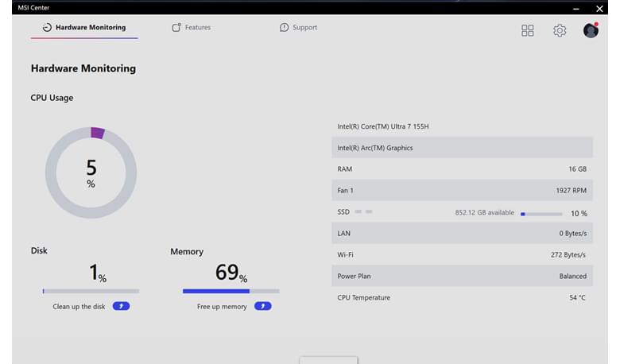The image size is (620, 364).
Task: Click the Hardware Monitoring page heading
Action: pos(83,68)
